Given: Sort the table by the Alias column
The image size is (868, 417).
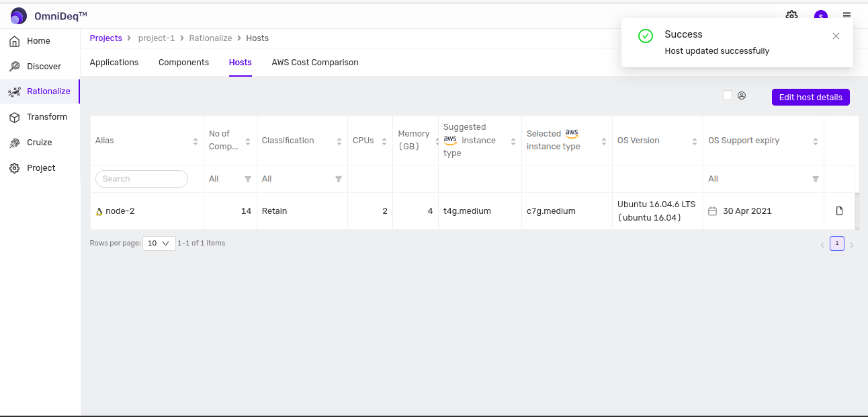Looking at the screenshot, I should pos(196,141).
